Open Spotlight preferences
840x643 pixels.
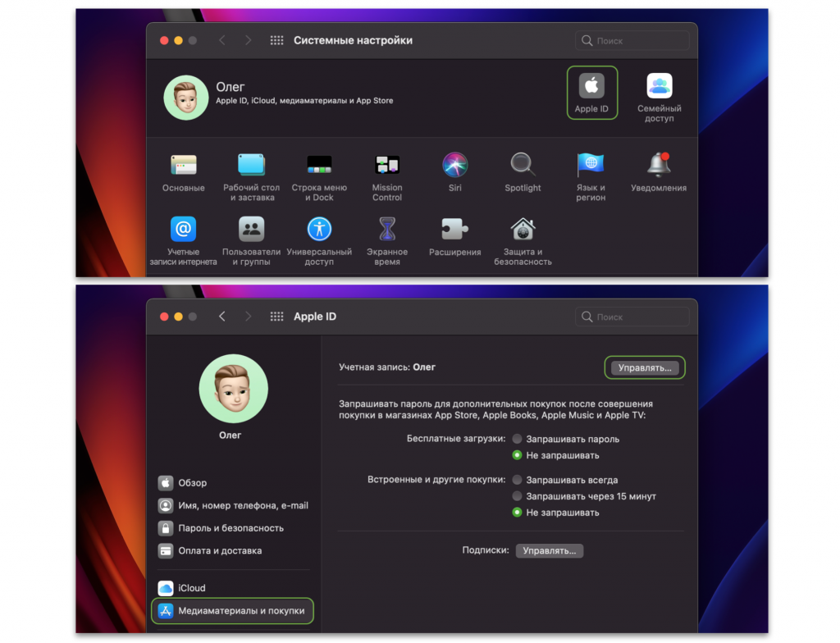pyautogui.click(x=523, y=172)
